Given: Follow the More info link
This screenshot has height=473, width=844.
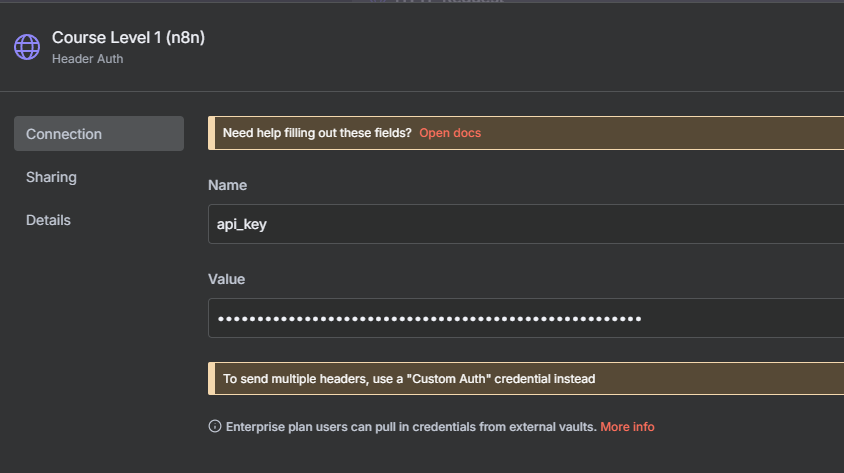Looking at the screenshot, I should pos(627,427).
